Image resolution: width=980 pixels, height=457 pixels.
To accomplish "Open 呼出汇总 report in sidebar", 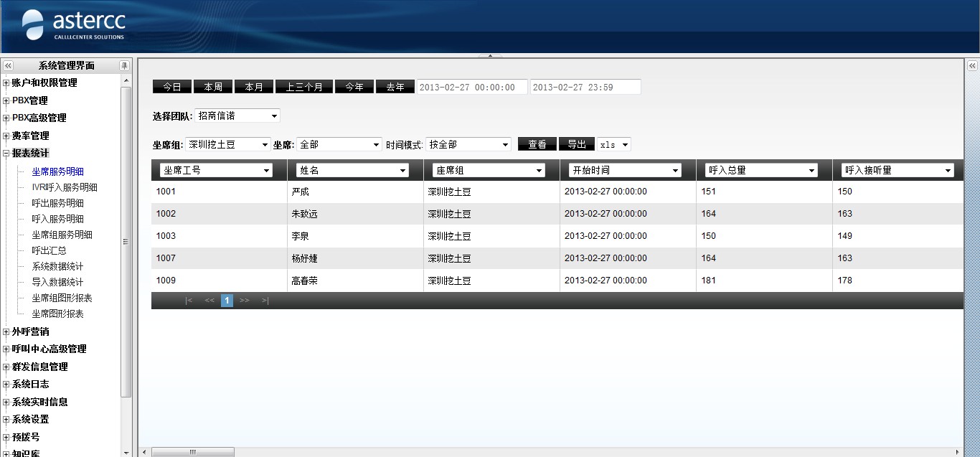I will [49, 250].
